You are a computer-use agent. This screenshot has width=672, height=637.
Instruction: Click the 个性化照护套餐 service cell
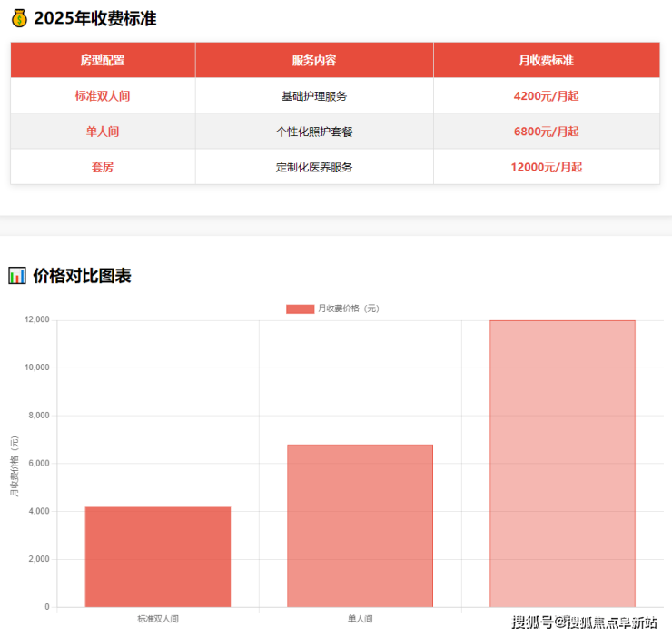314,132
